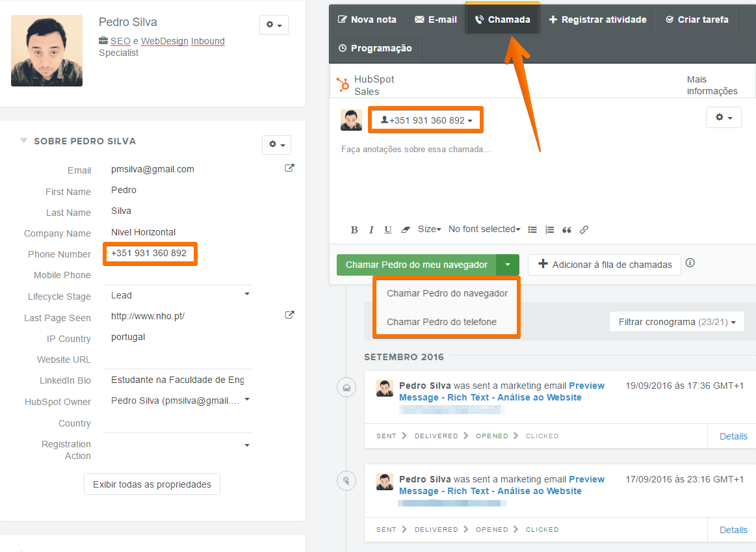This screenshot has width=756, height=552.
Task: Click Exibir todas as propriedades button
Action: (152, 484)
